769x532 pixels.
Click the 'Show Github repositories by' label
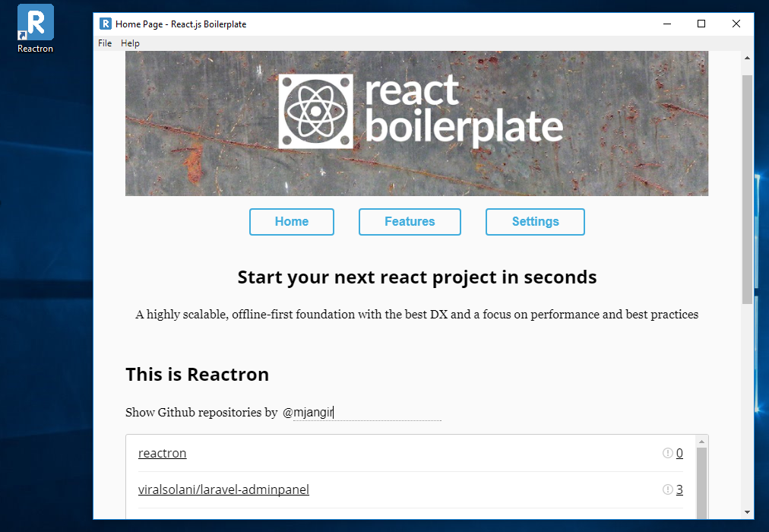tap(201, 413)
